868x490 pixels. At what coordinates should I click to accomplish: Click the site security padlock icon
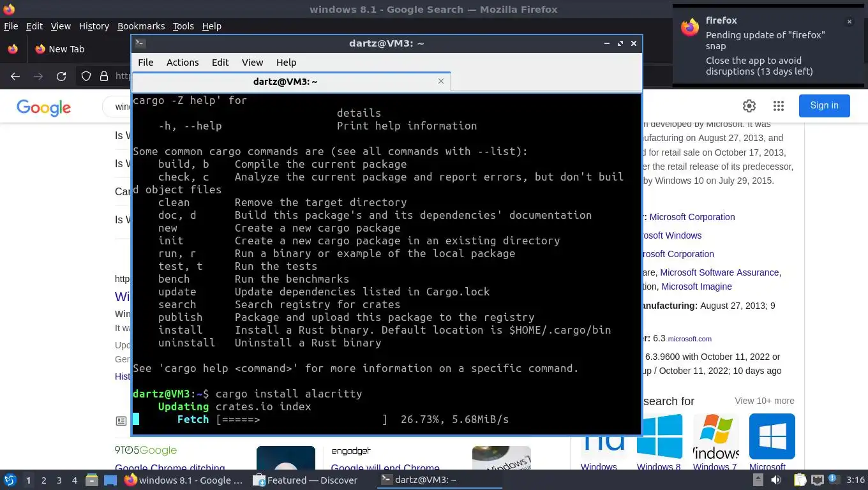(103, 77)
